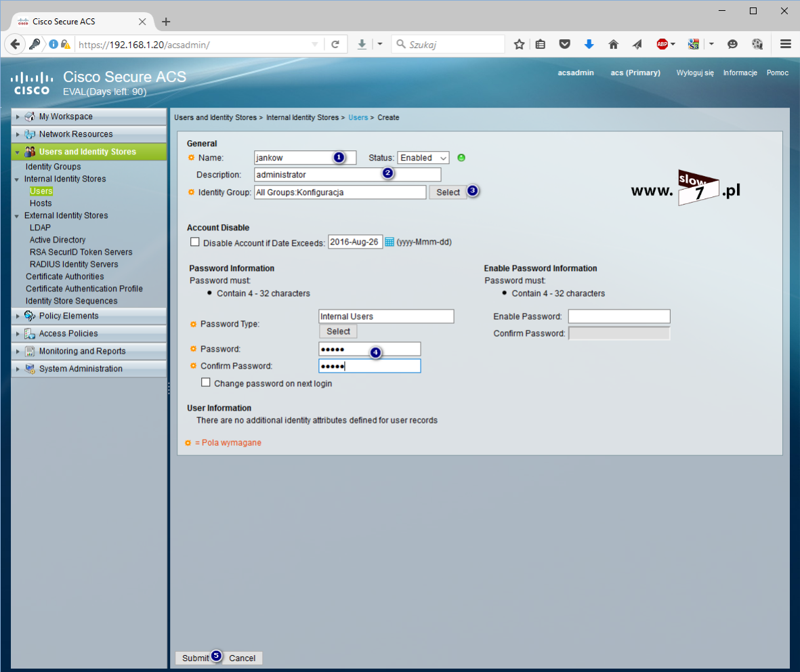Collapse External Identity Stores tree node

(x=17, y=216)
